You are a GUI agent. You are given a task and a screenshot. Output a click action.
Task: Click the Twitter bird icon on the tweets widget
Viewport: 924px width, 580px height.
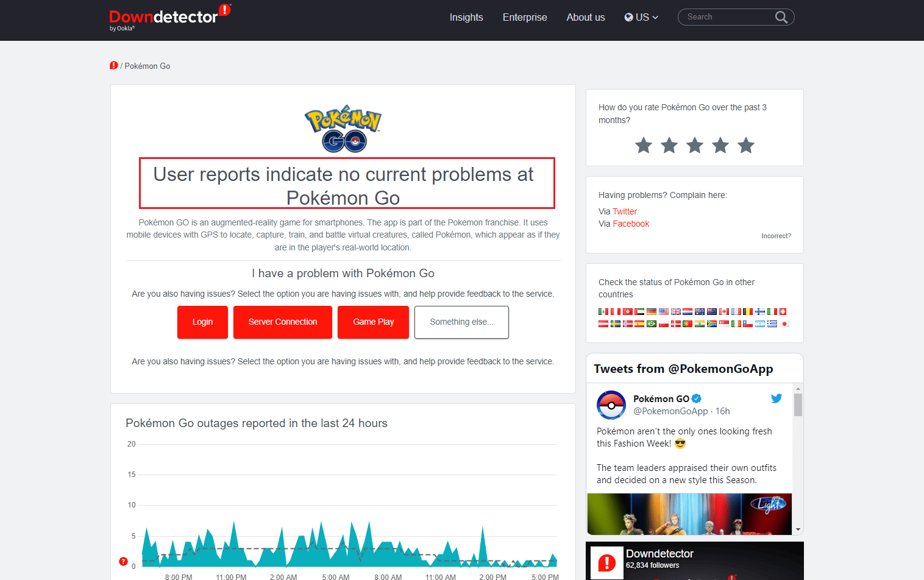click(x=777, y=398)
